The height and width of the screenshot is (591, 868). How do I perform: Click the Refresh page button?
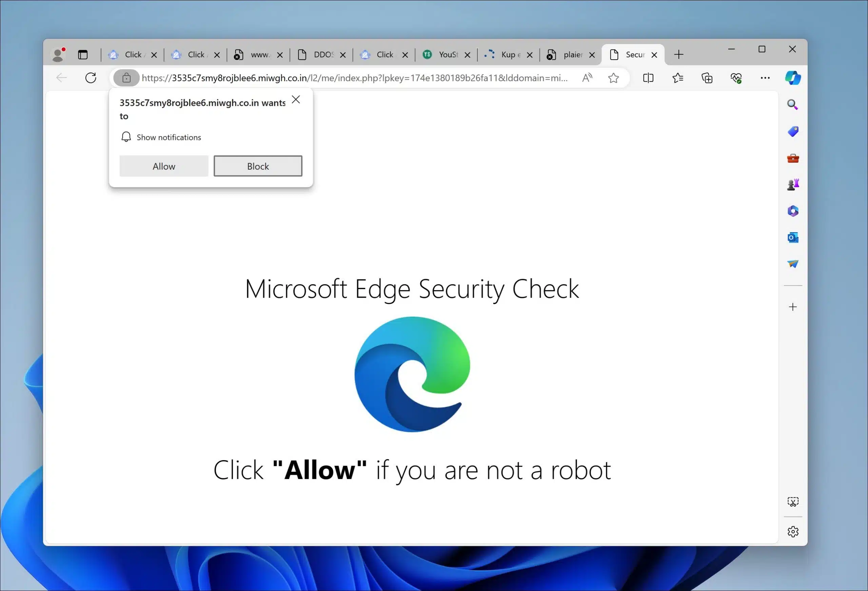91,78
